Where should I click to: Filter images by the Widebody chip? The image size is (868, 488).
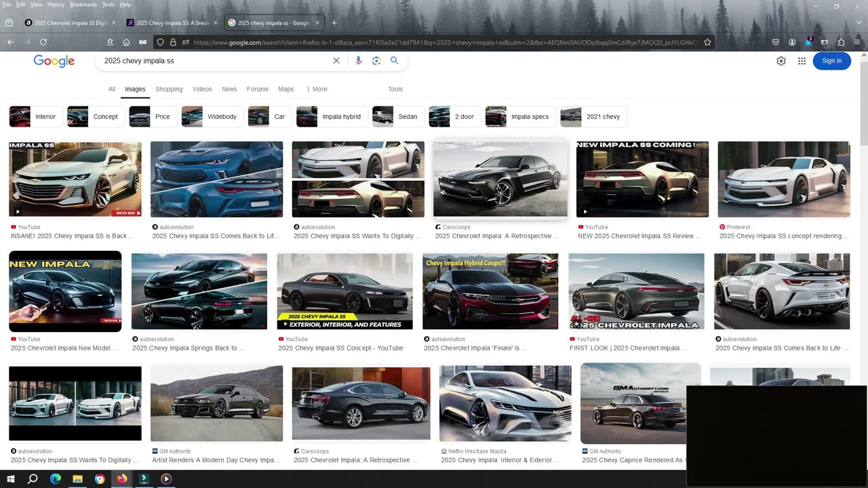click(212, 117)
